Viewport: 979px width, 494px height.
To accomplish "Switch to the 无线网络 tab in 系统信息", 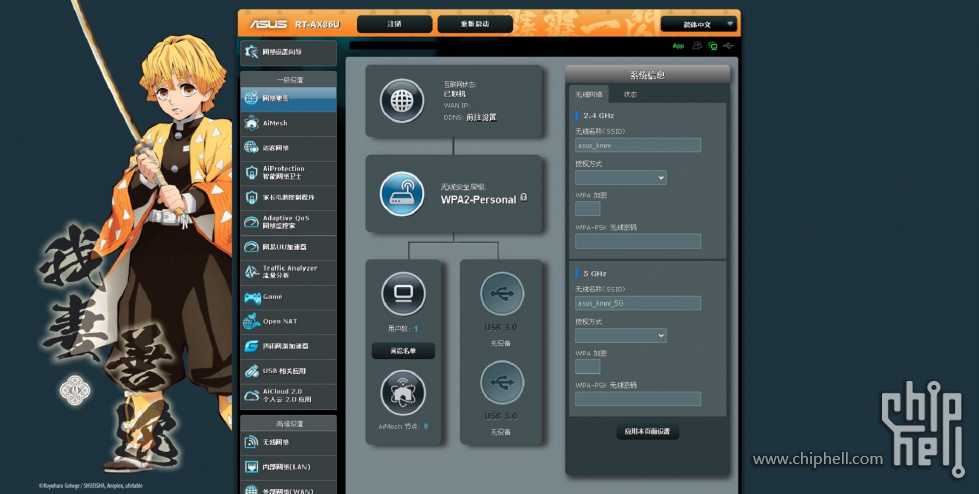I will [589, 94].
